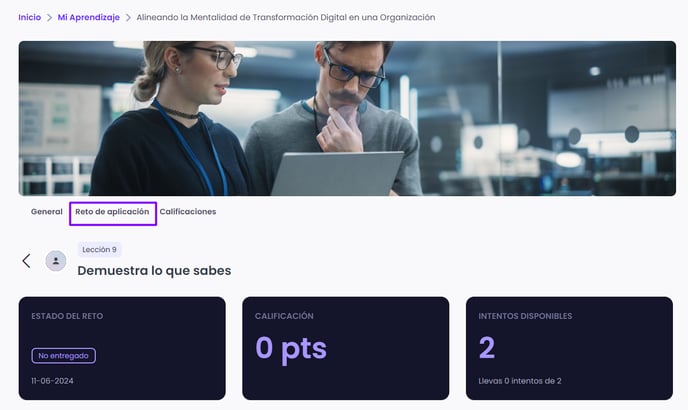This screenshot has width=688, height=410.
Task: Click the Estado del reto card
Action: point(122,348)
